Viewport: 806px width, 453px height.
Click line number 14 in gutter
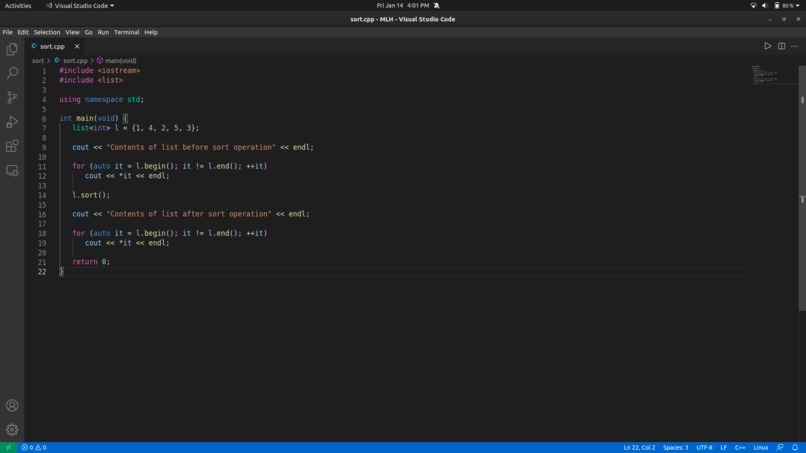[x=42, y=195]
